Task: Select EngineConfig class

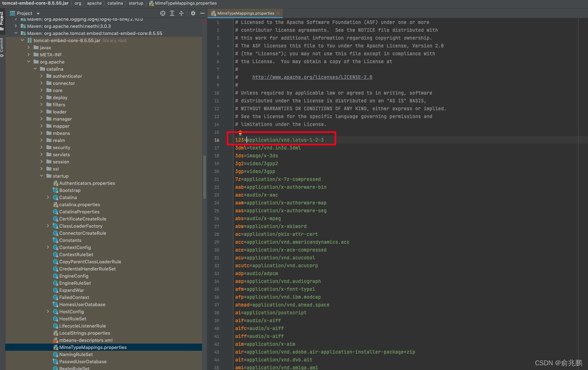Action: [x=74, y=276]
